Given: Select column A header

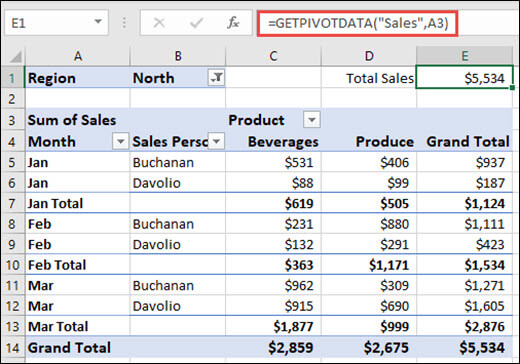Looking at the screenshot, I should 78,56.
